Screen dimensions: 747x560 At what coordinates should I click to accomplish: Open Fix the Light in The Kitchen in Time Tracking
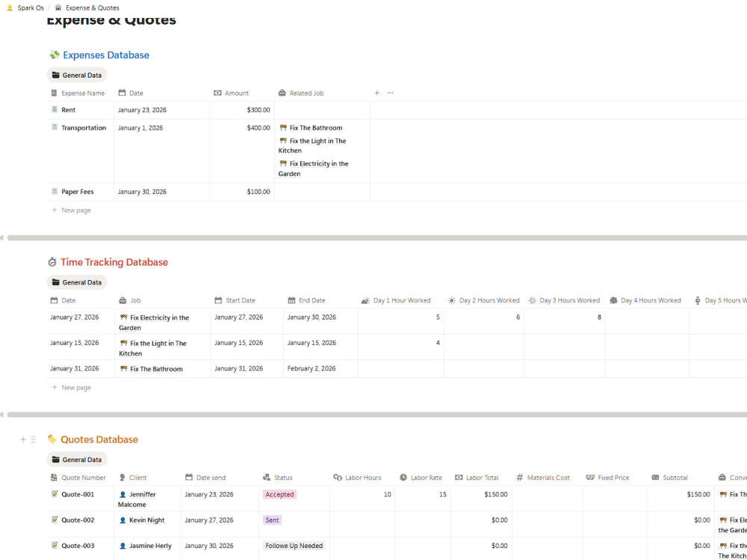[153, 349]
